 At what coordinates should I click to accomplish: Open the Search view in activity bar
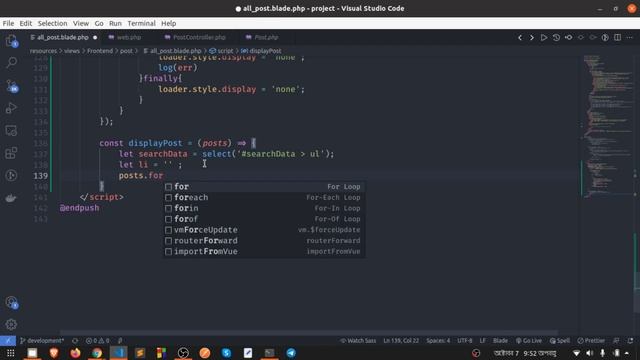tap(11, 62)
